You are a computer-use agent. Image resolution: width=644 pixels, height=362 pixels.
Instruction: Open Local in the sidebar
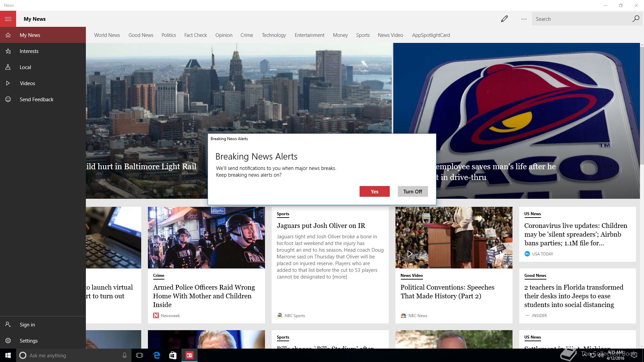coord(43,67)
